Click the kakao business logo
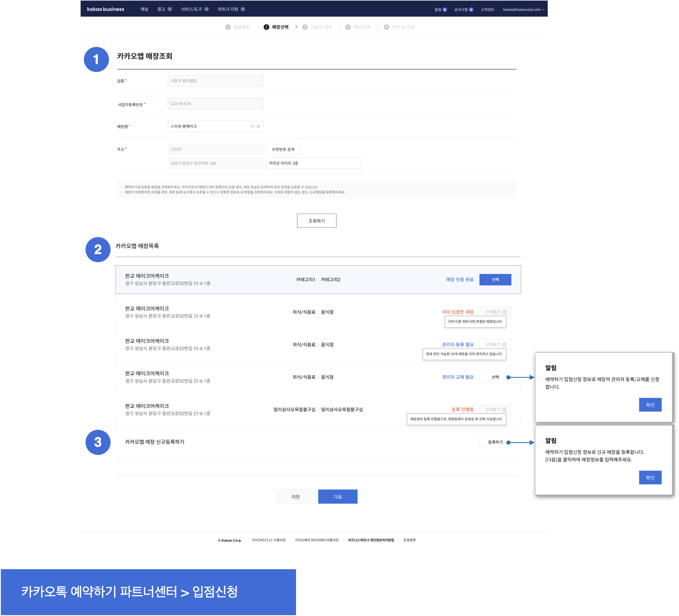Screen dimensions: 679x616 pyautogui.click(x=105, y=9)
